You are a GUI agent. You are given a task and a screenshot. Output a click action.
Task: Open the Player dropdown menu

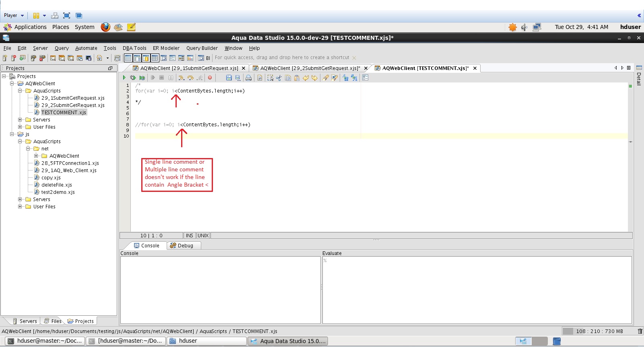[14, 15]
